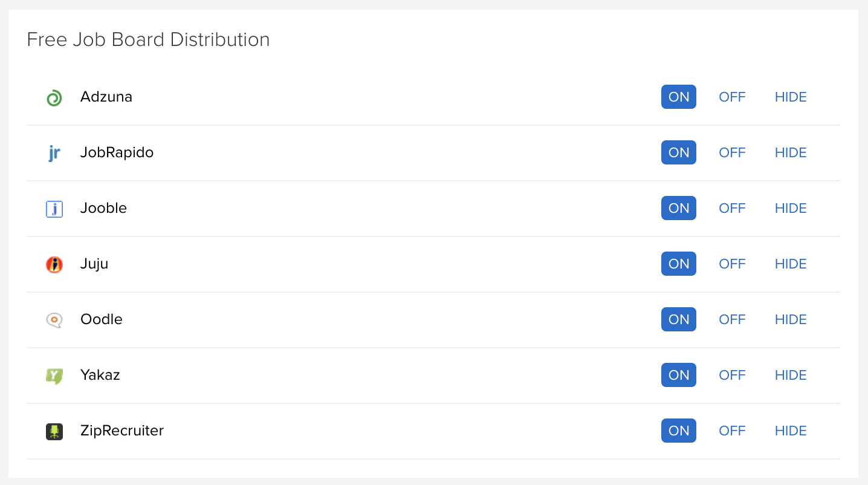Click the ZipRecruiter chair logo
This screenshot has width=868, height=485.
pos(54,431)
